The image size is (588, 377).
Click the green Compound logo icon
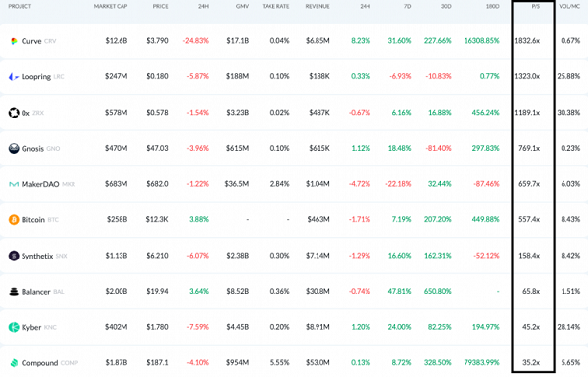[14, 363]
